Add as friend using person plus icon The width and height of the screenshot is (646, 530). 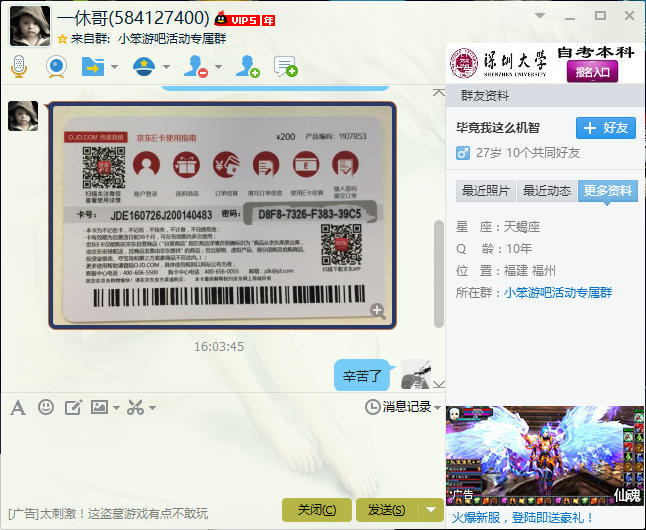[248, 66]
